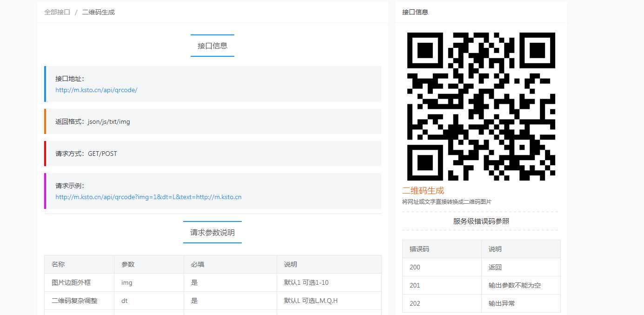Open the example request URL link
This screenshot has width=644, height=315.
148,197
